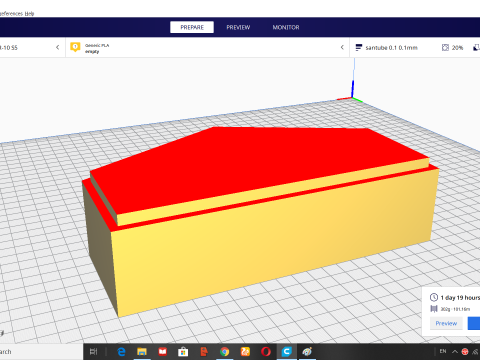This screenshot has width=480, height=360.
Task: Click the support settings icon
Action: [477, 48]
